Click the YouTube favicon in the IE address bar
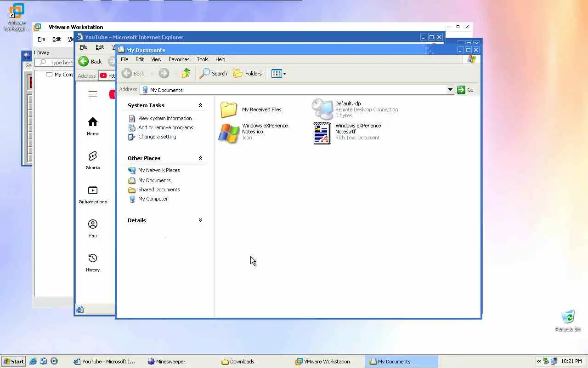Screen dimensions: 588x368 (103, 76)
